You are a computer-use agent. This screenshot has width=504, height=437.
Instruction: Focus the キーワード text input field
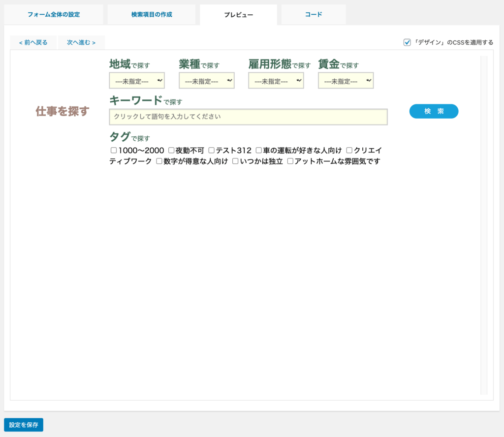pyautogui.click(x=248, y=117)
